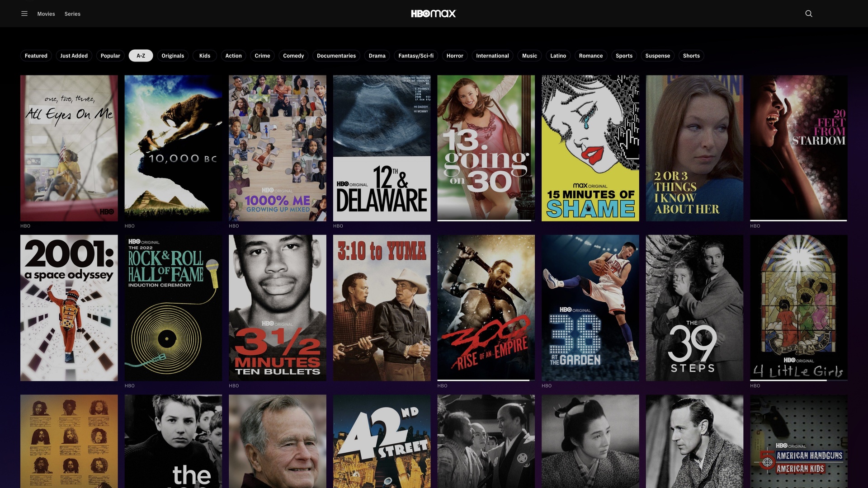This screenshot has width=868, height=488.
Task: Open '2001: A Space Odyssey' poster
Action: [69, 308]
